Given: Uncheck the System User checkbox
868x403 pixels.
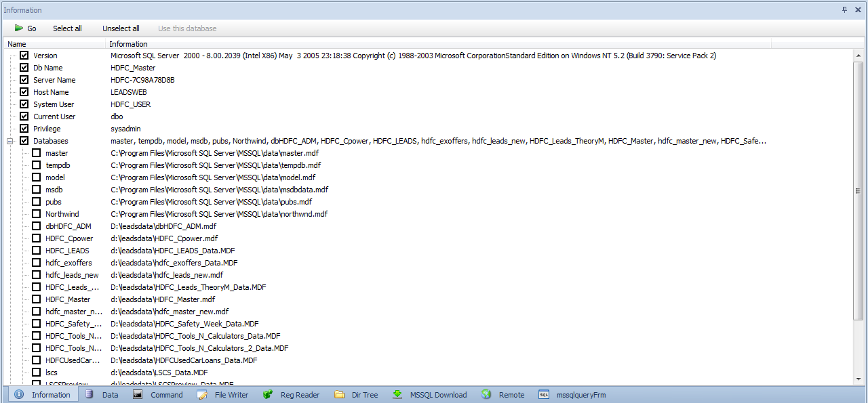Looking at the screenshot, I should tap(24, 104).
